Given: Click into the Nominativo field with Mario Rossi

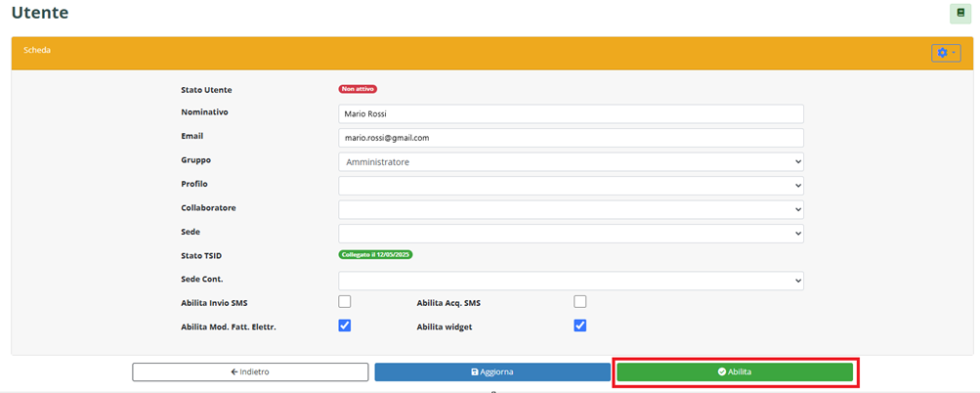Looking at the screenshot, I should (x=571, y=114).
